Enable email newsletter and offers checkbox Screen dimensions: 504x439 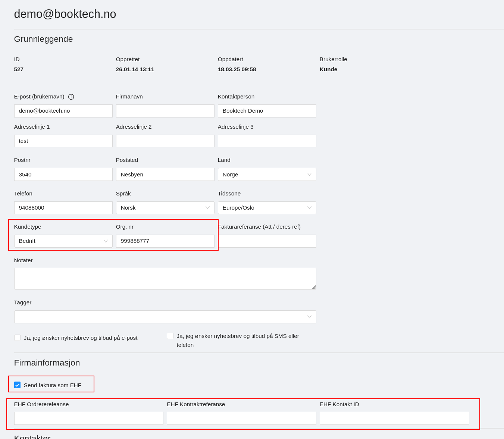pos(17,338)
